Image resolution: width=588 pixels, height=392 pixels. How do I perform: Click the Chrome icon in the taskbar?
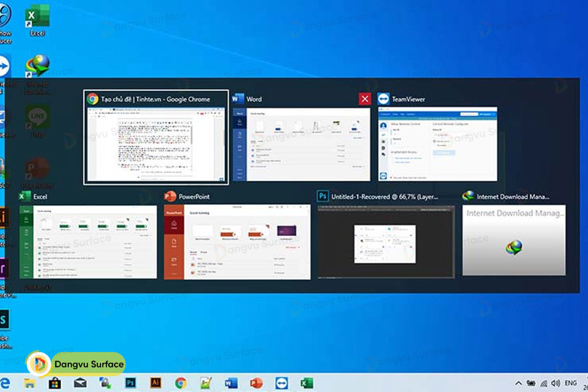coord(180,383)
